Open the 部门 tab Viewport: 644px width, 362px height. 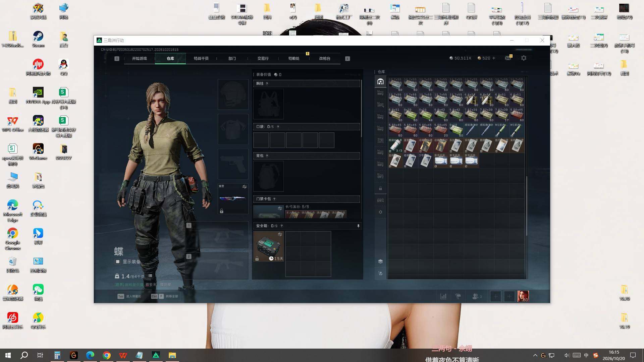click(232, 58)
